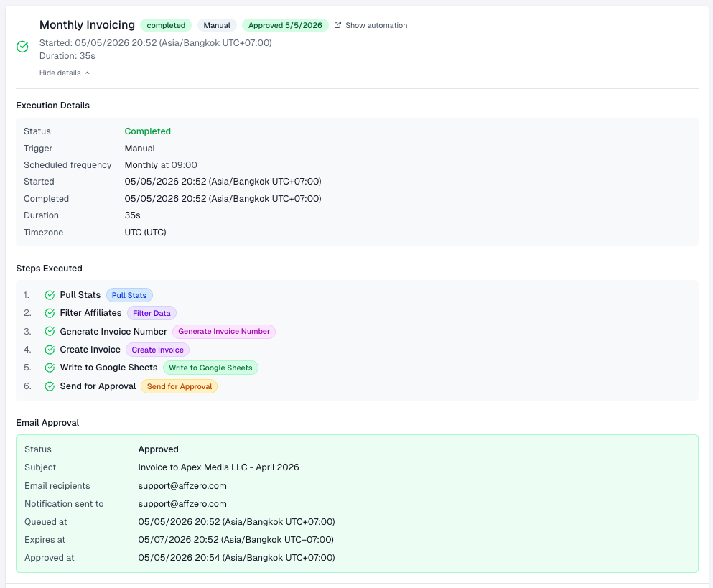Click the check icon for Write to Google Sheets step
This screenshot has height=588, width=713.
pos(50,368)
